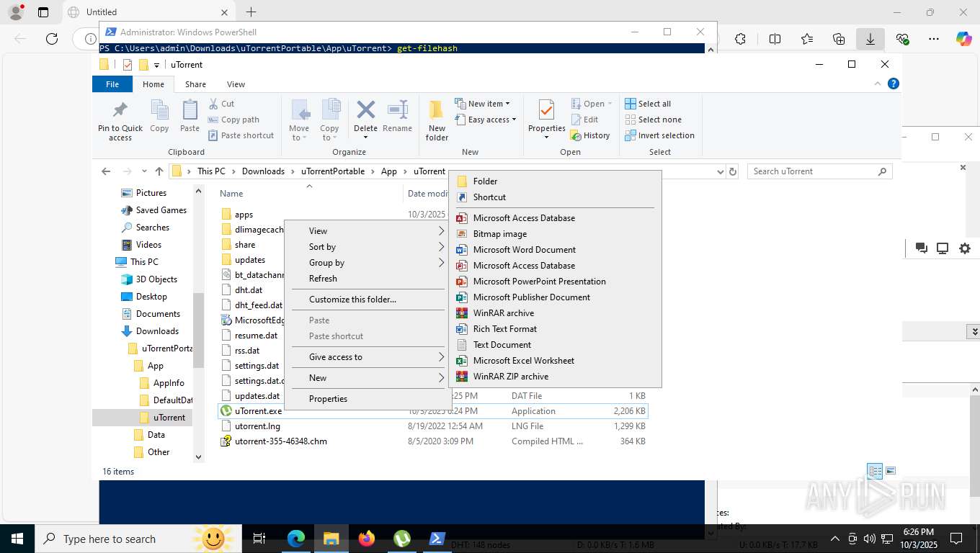The height and width of the screenshot is (553, 980).
Task: Expand the View submenu
Action: point(367,231)
